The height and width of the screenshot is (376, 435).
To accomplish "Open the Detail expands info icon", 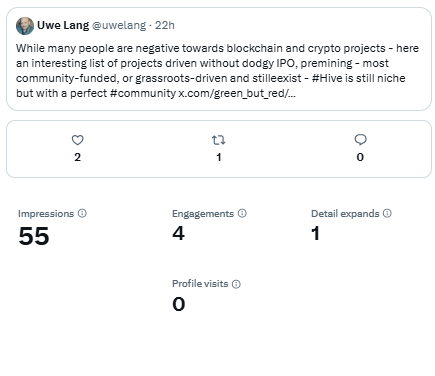I will [x=387, y=213].
